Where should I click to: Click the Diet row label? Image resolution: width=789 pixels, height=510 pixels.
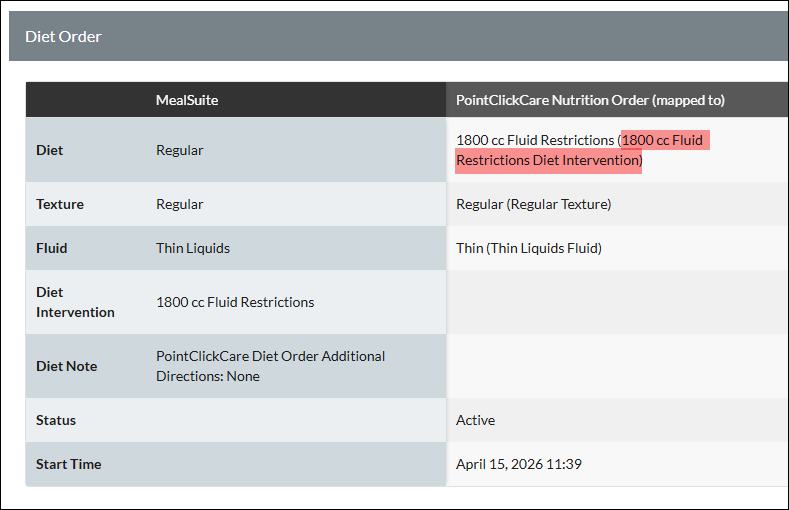49,150
